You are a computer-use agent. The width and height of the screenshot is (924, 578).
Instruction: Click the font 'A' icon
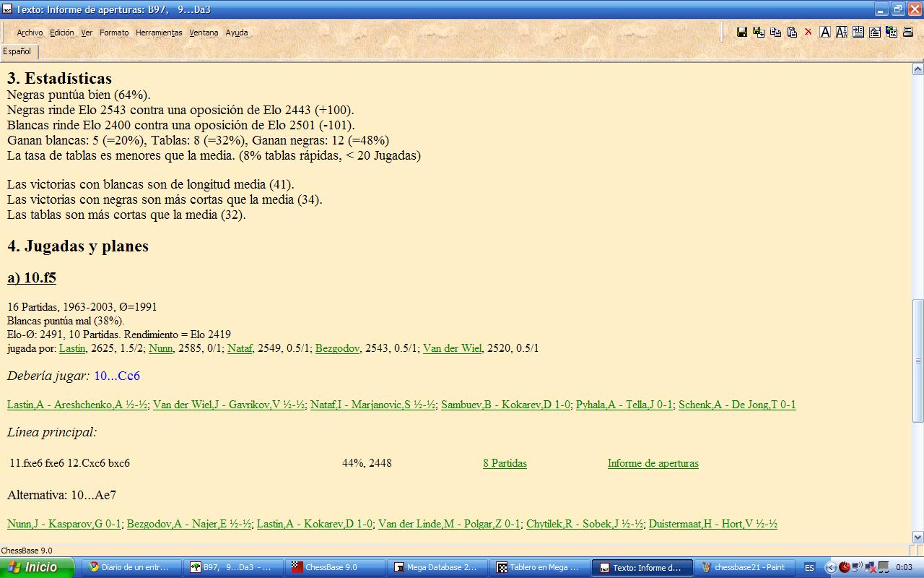pyautogui.click(x=824, y=32)
